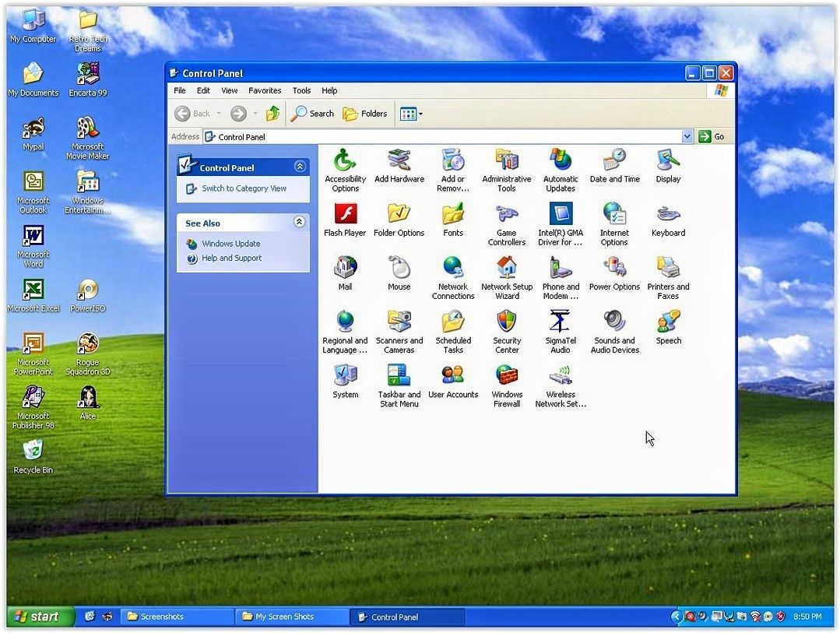Select the Recycle Bin desktop icon

click(x=33, y=457)
